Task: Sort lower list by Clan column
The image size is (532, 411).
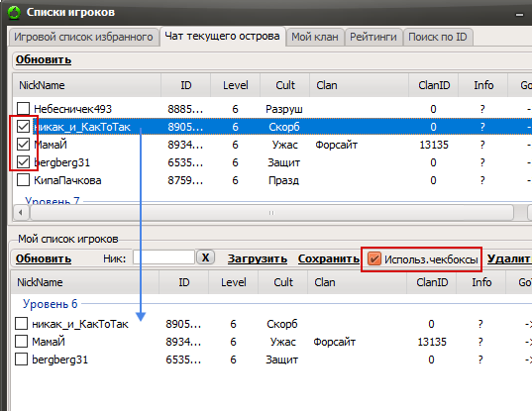Action: [357, 282]
